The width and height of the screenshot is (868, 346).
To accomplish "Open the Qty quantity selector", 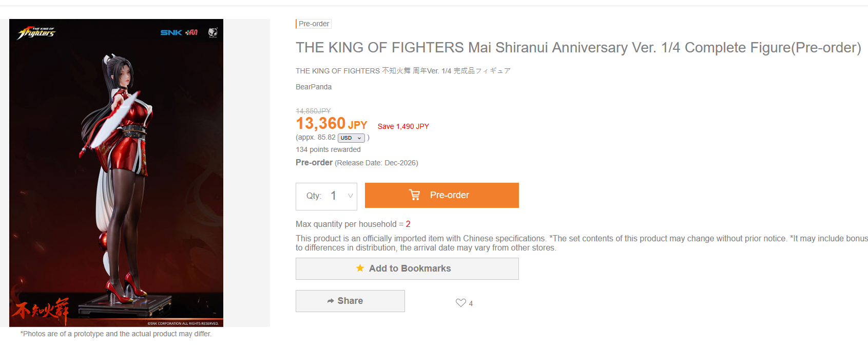I will click(326, 196).
